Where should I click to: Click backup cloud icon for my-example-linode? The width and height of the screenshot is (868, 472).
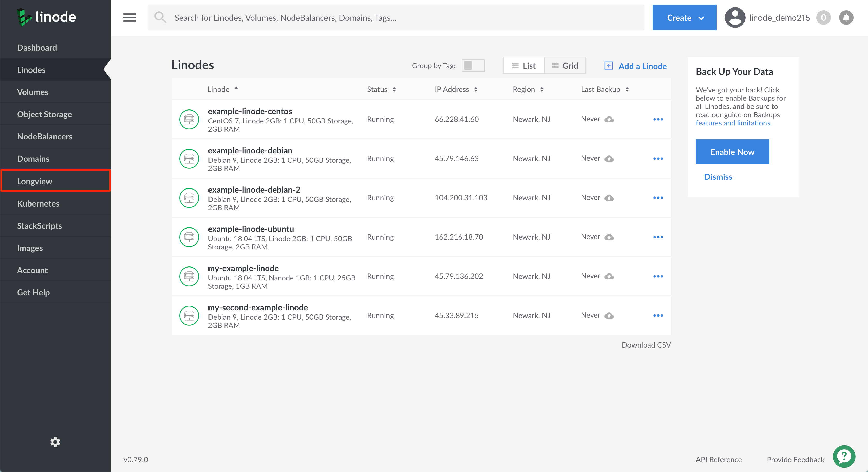point(609,276)
